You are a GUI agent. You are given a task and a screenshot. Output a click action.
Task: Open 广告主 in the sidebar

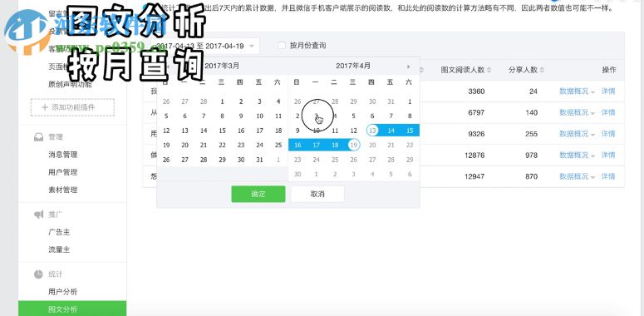click(x=59, y=233)
